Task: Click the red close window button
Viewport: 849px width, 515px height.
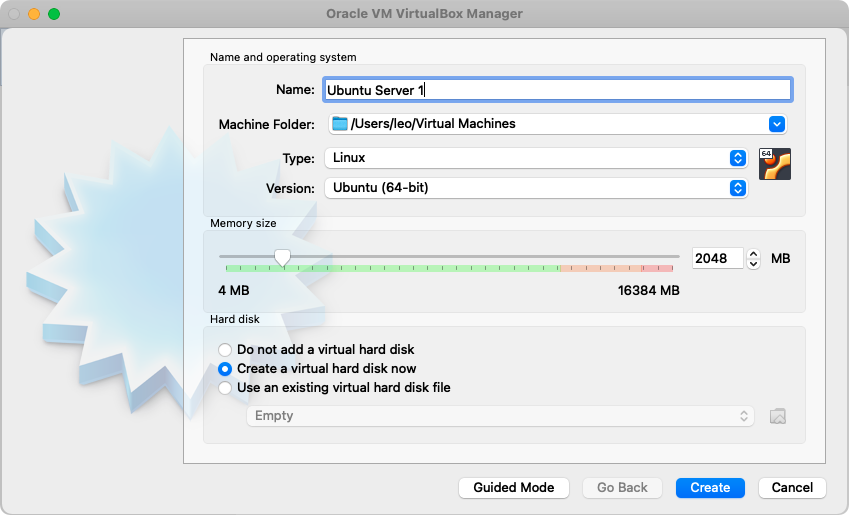Action: 14,14
